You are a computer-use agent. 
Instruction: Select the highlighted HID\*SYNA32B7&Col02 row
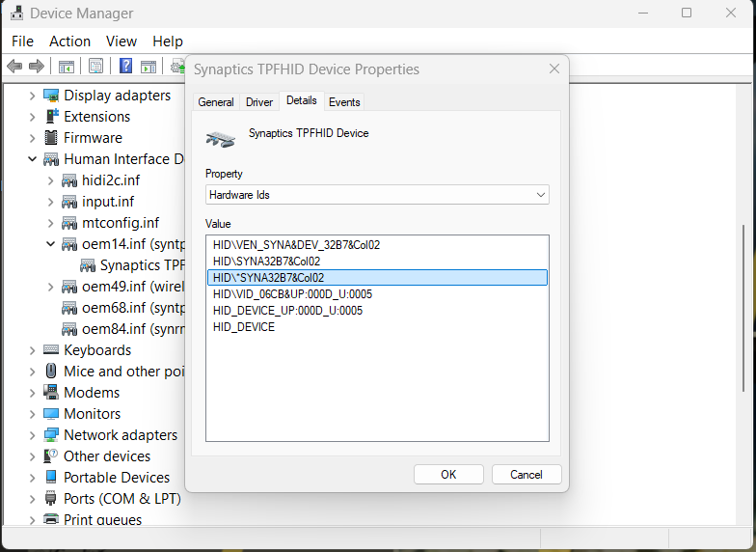tap(377, 278)
